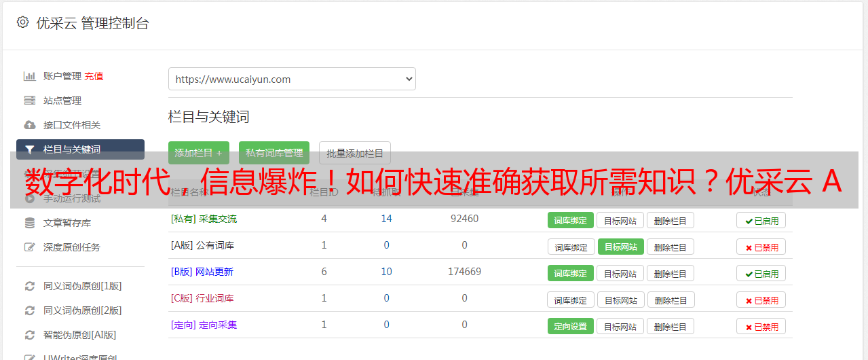Click the [B版] 网站更新 column name
868x360 pixels.
tap(202, 272)
